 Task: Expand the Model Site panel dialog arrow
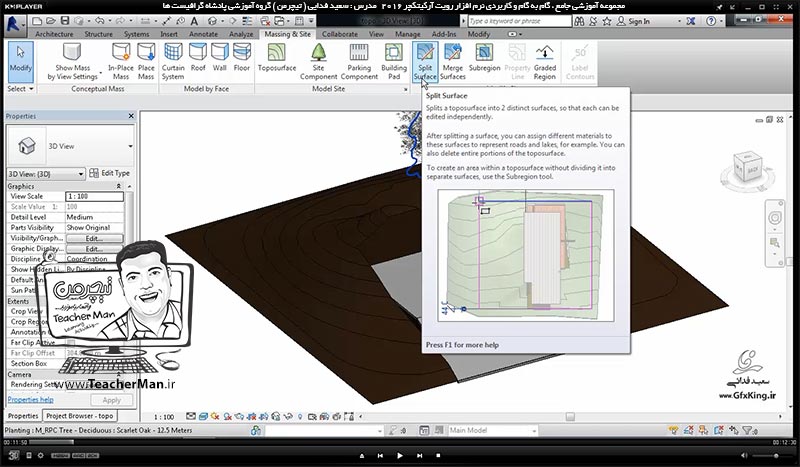(406, 89)
